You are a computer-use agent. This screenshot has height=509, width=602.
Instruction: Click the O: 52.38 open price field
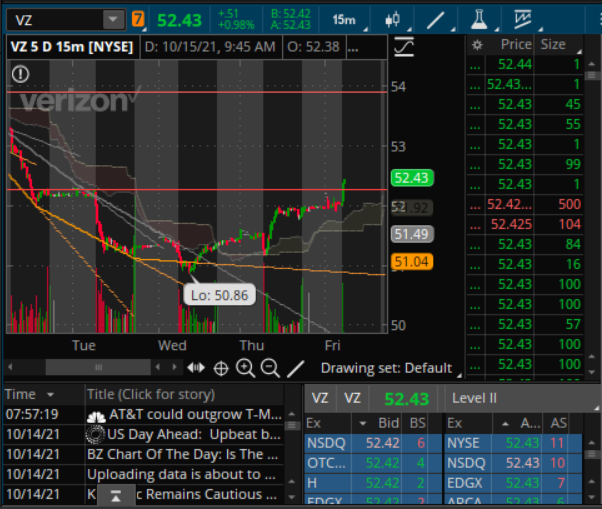[314, 47]
